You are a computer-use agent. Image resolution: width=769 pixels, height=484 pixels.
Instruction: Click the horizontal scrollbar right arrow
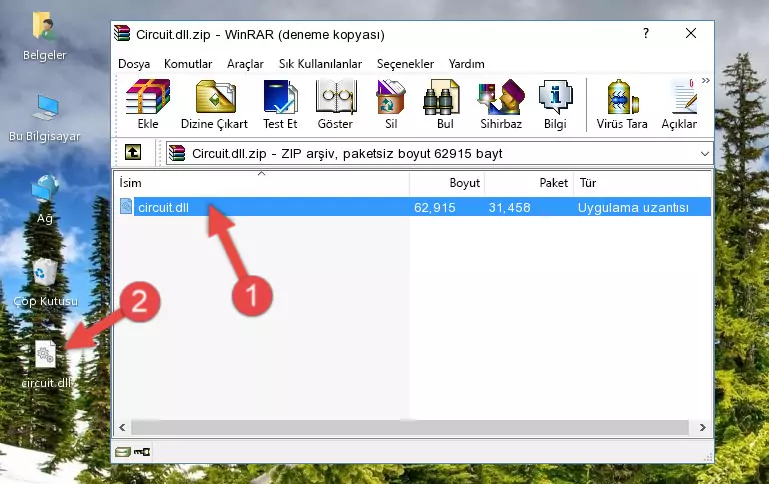pos(702,427)
